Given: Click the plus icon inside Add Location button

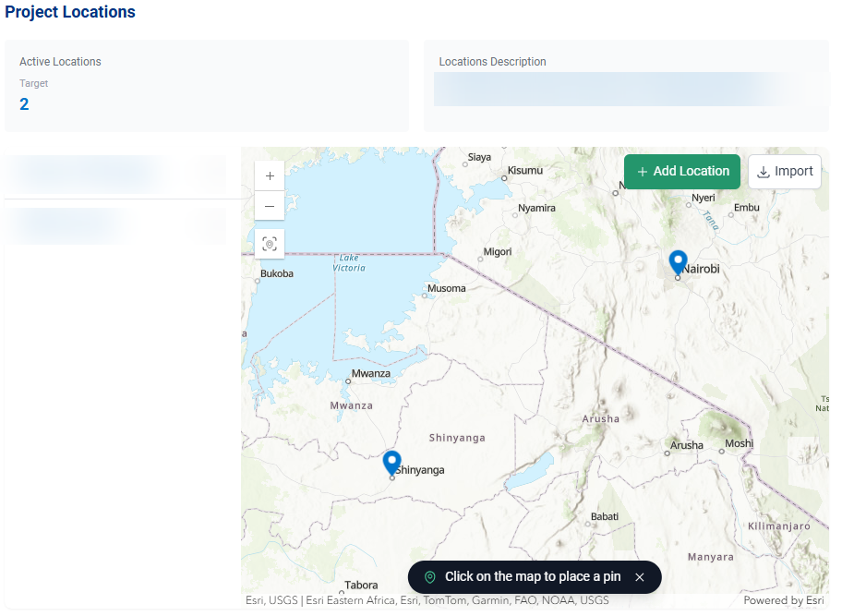Looking at the screenshot, I should [x=644, y=171].
